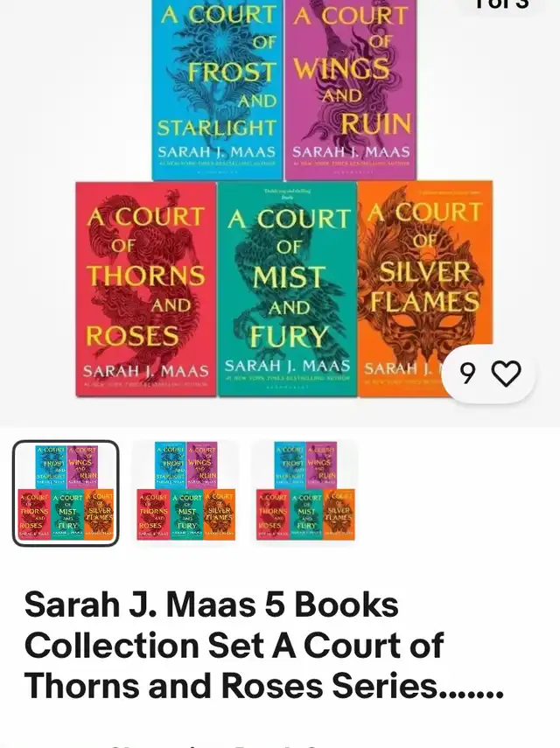
Task: Click the '1 of 3' image counter
Action: pos(501,3)
